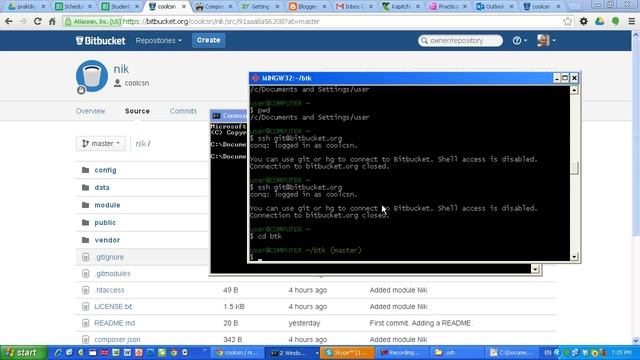Open the Recording taskbar item
The width and height of the screenshot is (640, 360).
[402, 353]
